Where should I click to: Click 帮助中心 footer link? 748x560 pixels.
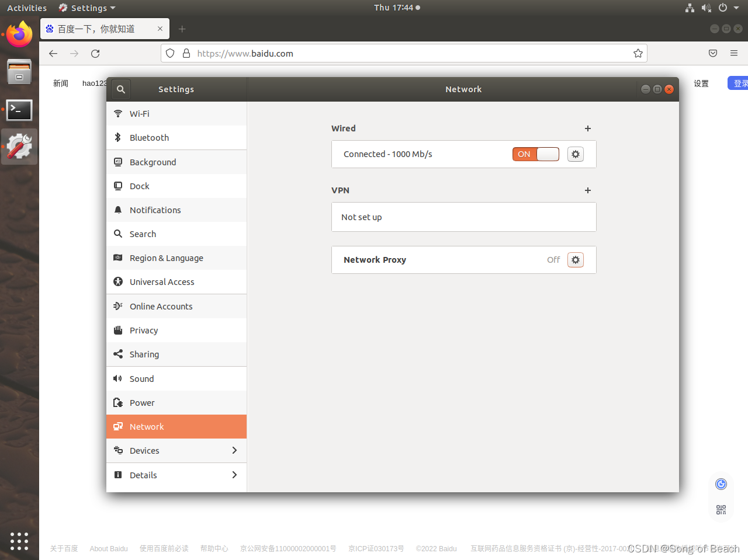click(x=214, y=549)
